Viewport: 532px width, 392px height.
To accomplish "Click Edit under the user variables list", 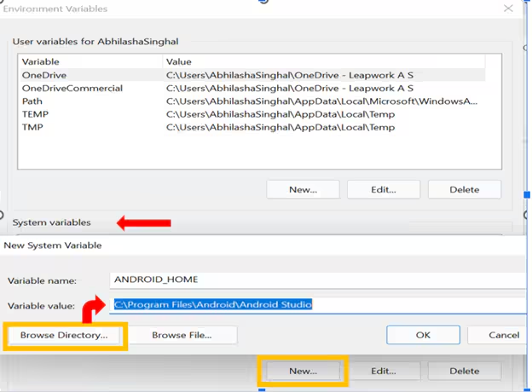I will click(x=384, y=189).
